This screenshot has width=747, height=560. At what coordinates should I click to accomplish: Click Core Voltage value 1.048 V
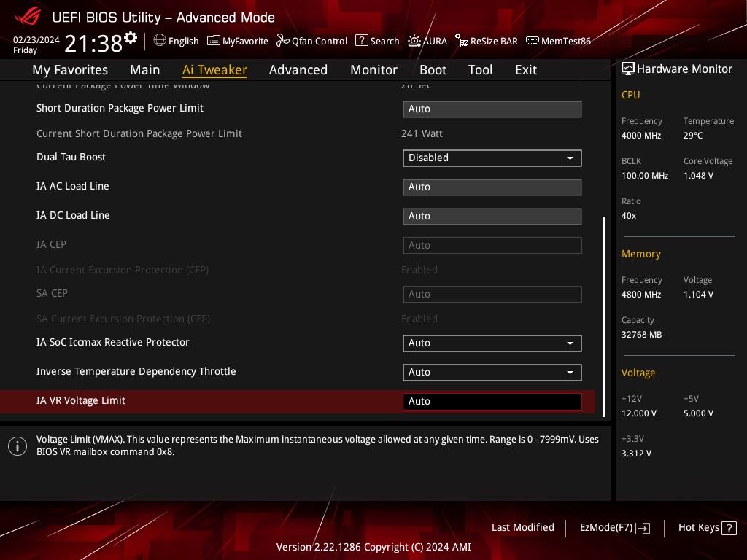[x=698, y=175]
